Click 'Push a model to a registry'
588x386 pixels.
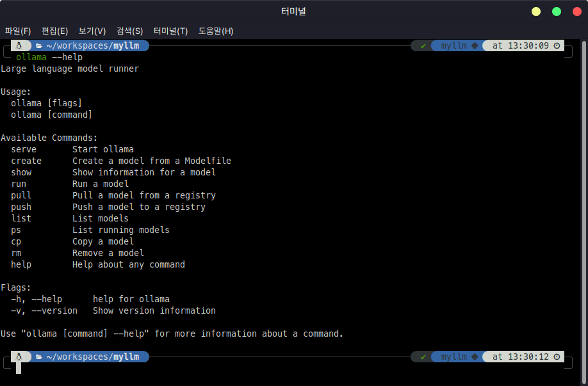[139, 207]
